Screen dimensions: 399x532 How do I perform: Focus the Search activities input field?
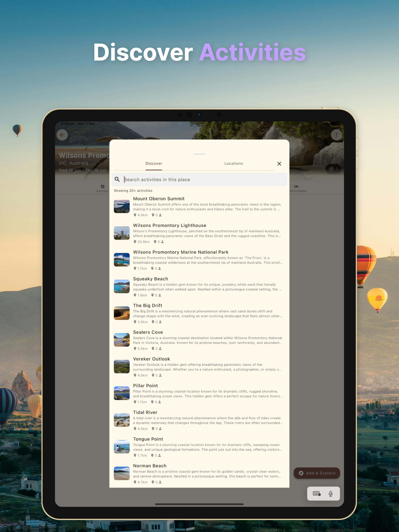pyautogui.click(x=199, y=179)
